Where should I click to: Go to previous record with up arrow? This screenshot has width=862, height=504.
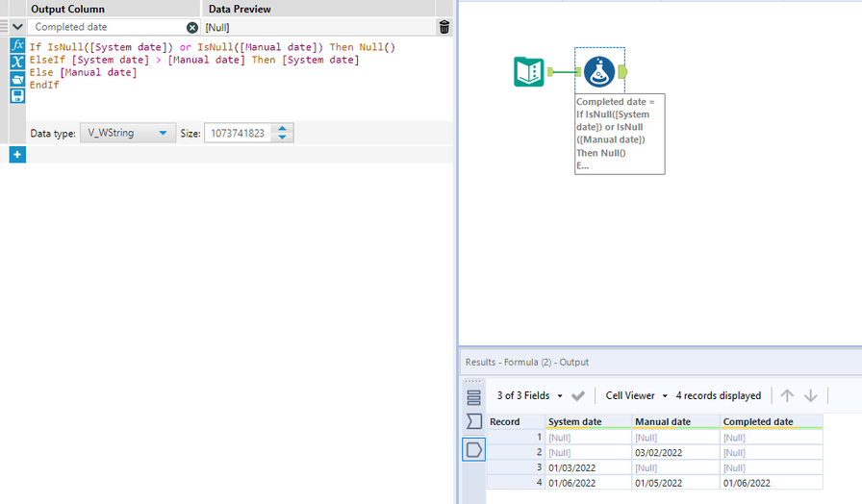click(787, 395)
